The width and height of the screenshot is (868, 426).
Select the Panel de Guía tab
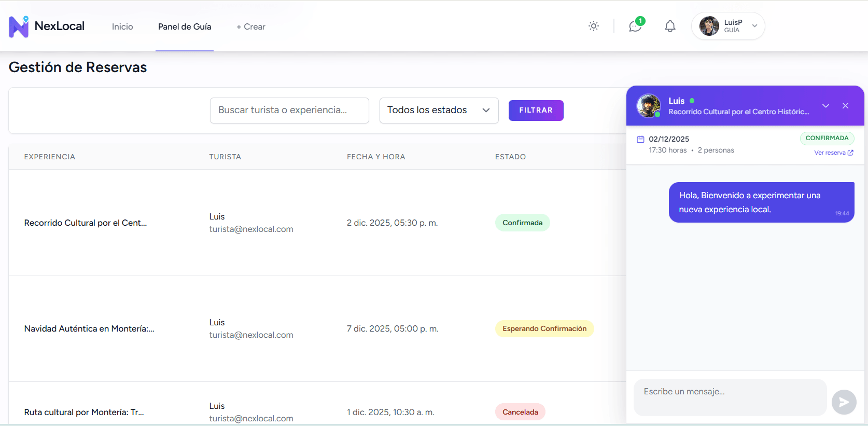[185, 26]
